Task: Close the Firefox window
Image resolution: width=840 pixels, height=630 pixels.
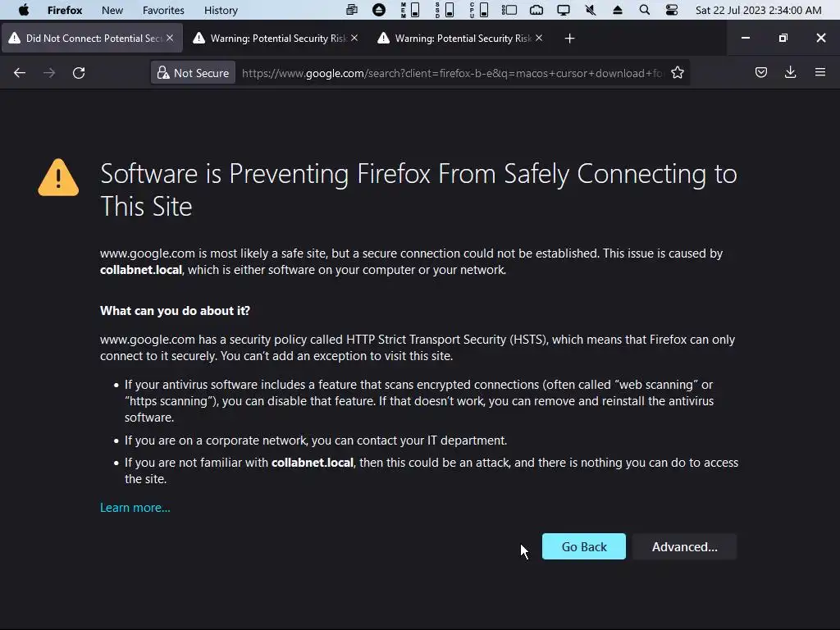Action: click(820, 38)
